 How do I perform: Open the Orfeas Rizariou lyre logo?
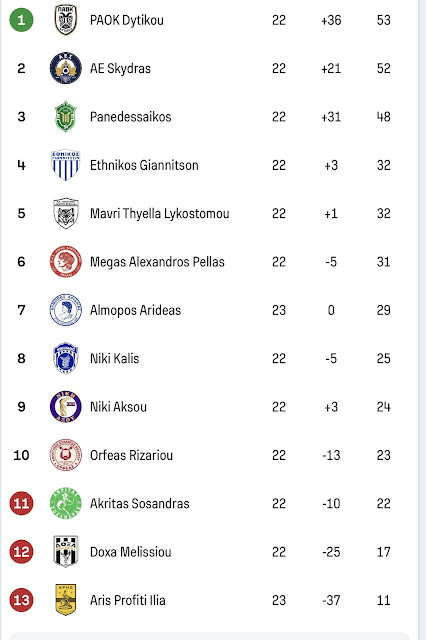66,455
